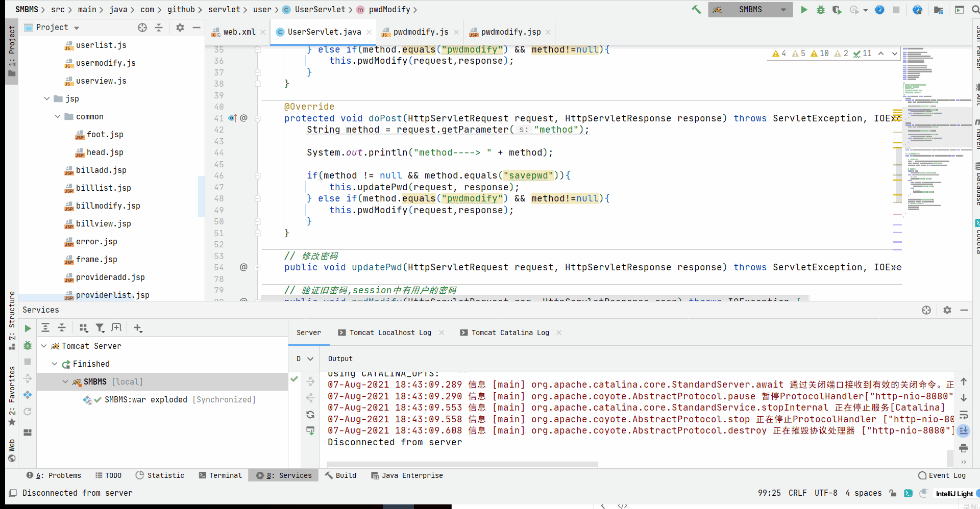
Task: Toggle the read-only lock icon in status bar
Action: (x=893, y=493)
